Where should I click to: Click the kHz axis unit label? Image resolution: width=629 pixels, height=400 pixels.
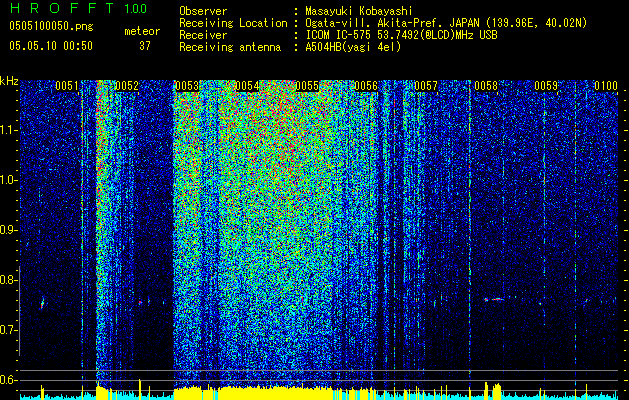coord(9,81)
